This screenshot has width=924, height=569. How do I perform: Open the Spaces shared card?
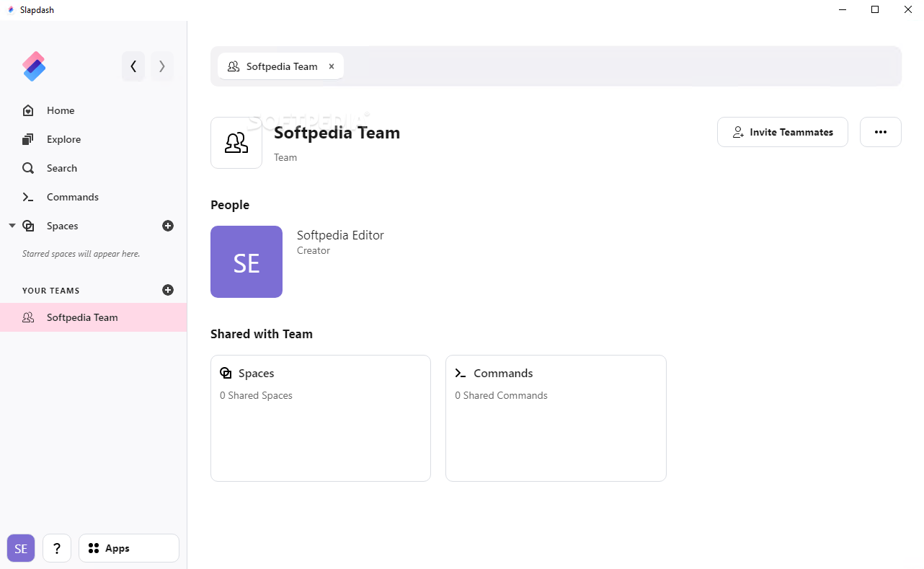[321, 418]
